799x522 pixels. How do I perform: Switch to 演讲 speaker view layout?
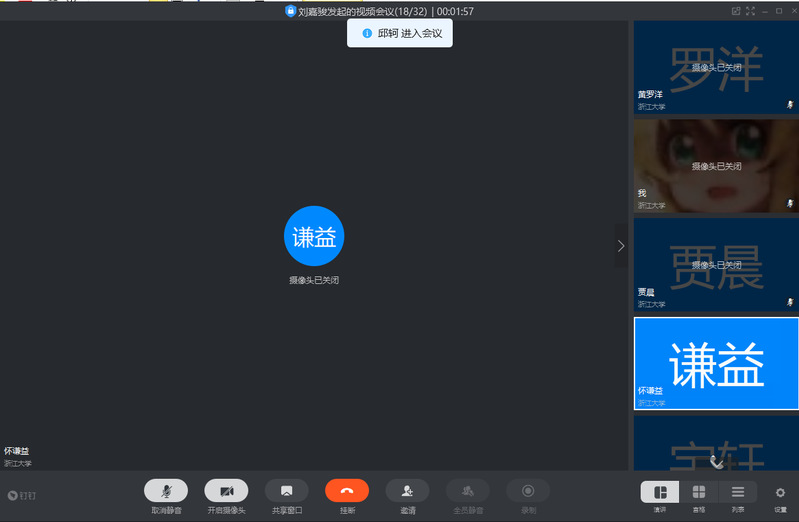[660, 492]
